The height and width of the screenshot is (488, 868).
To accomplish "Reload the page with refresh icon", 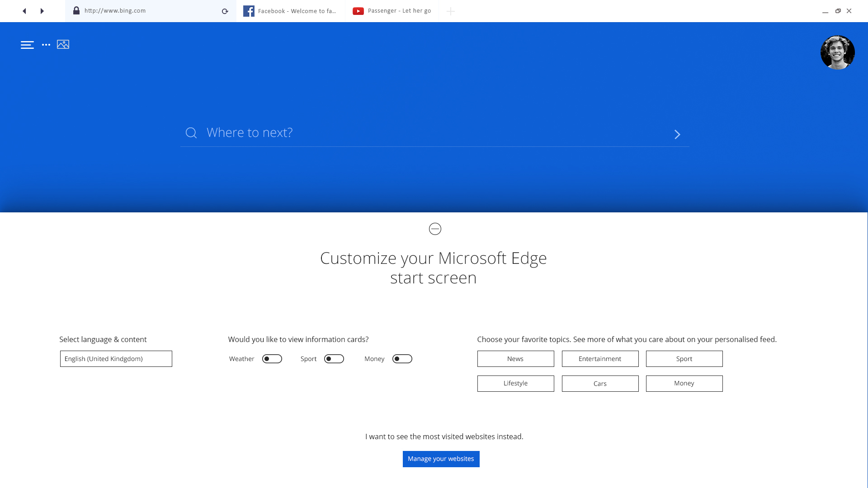I will (x=225, y=11).
